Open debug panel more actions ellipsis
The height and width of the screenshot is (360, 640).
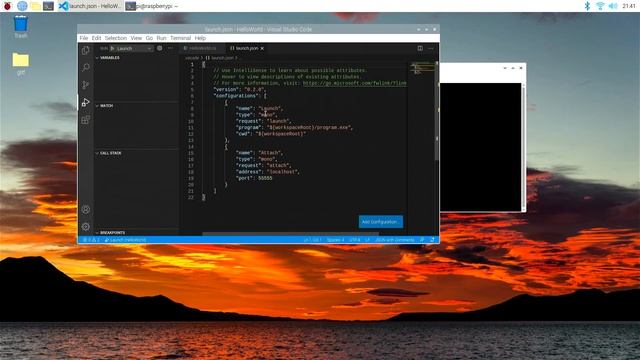click(x=170, y=48)
